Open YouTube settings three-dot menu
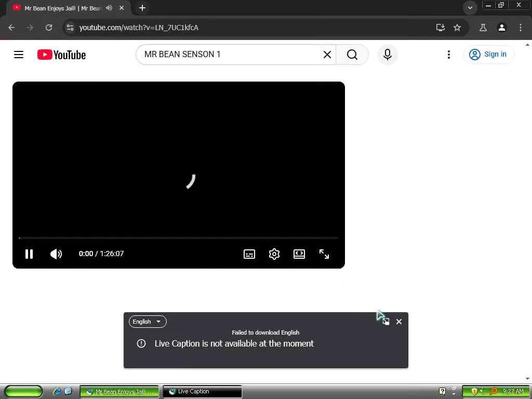 (x=448, y=55)
